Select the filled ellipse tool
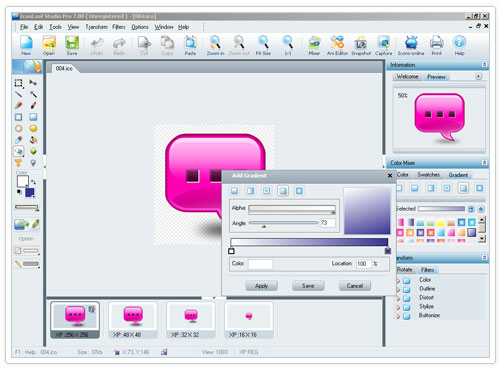The image size is (500, 370). click(x=33, y=128)
